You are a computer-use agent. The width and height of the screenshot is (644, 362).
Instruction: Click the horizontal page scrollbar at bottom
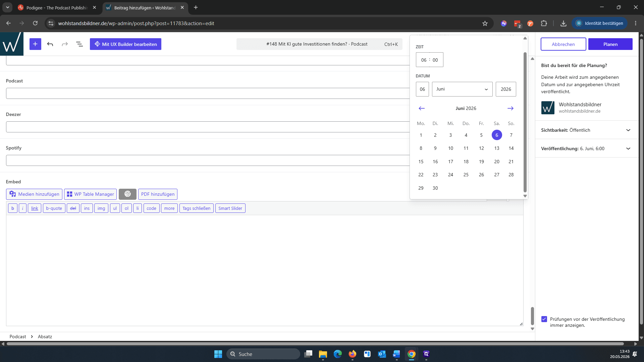(x=315, y=344)
